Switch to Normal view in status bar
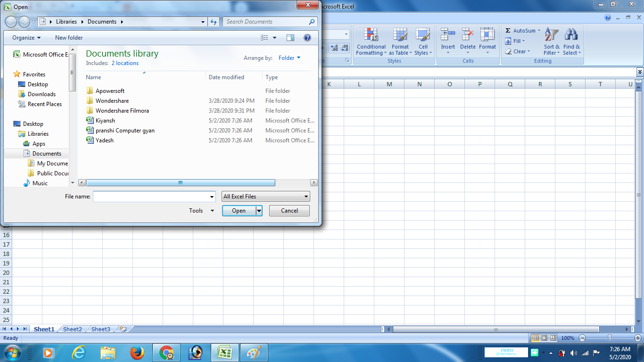 point(535,338)
